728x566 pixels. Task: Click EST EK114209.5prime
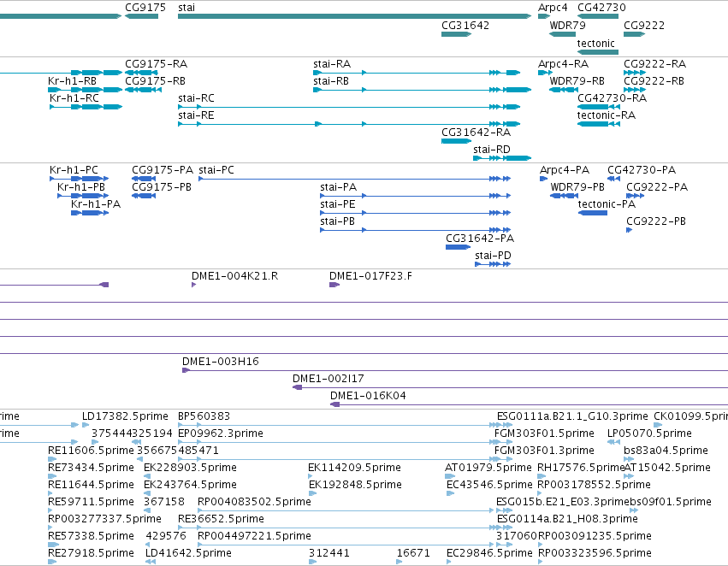311,476
